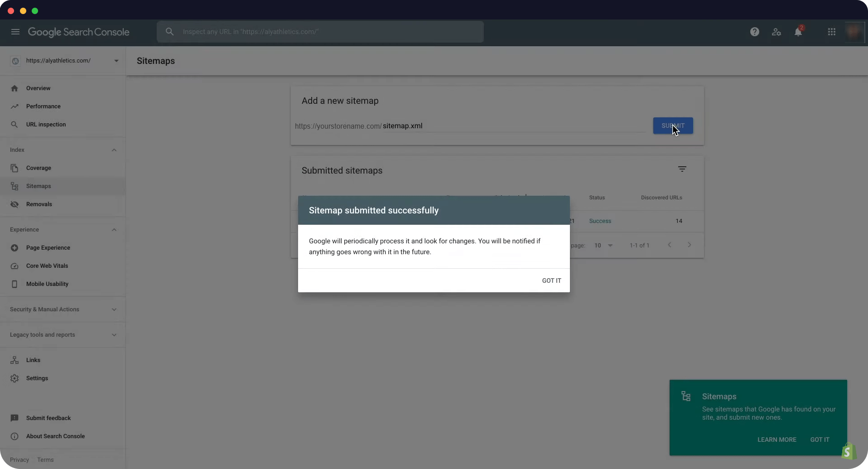Click the Performance trend icon
The height and width of the screenshot is (469, 868).
14,106
